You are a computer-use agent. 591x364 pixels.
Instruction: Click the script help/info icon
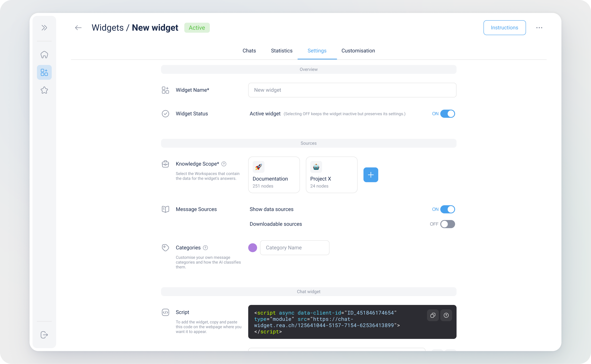446,315
